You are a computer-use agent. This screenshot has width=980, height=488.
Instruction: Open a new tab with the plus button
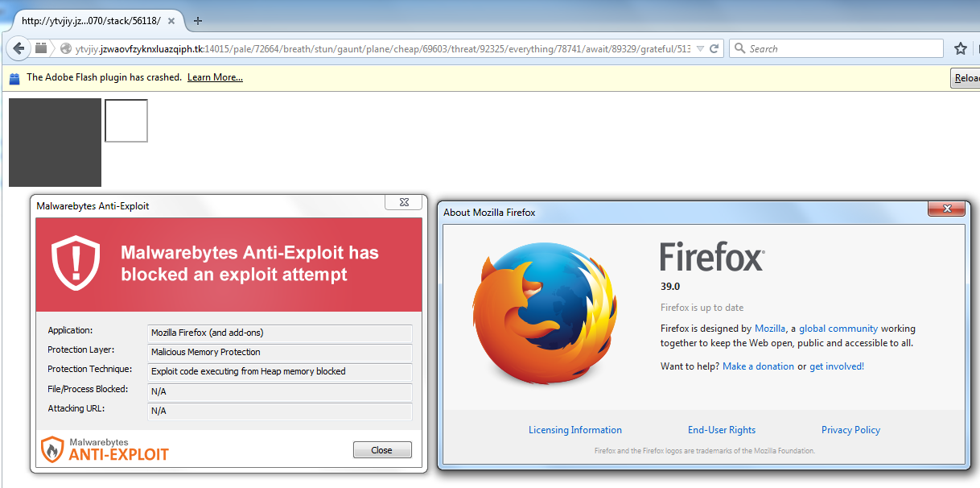(198, 20)
